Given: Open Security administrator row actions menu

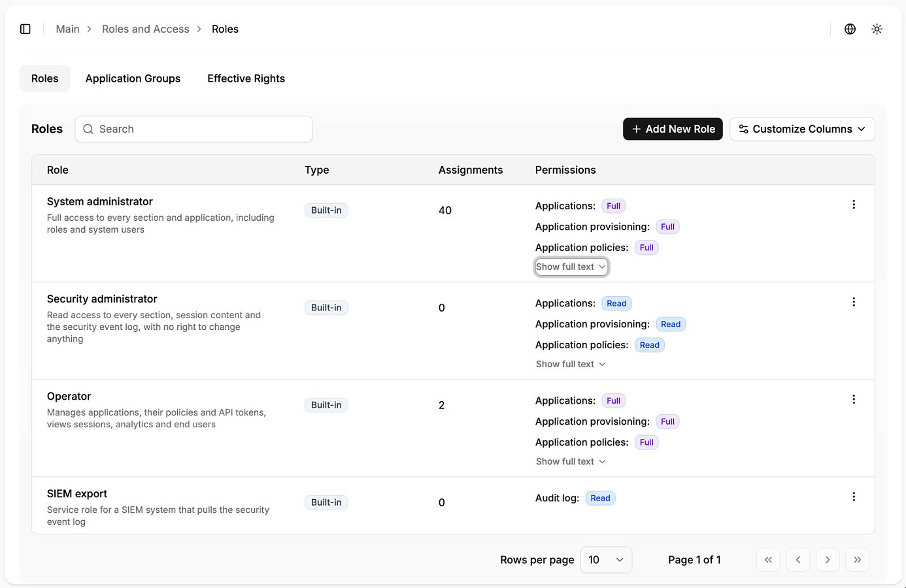Looking at the screenshot, I should (x=854, y=302).
